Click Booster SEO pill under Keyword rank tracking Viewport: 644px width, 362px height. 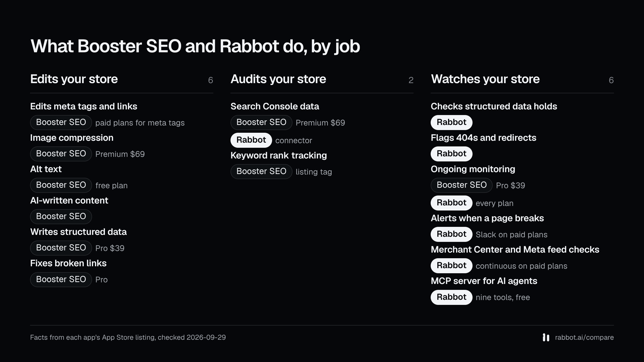261,171
